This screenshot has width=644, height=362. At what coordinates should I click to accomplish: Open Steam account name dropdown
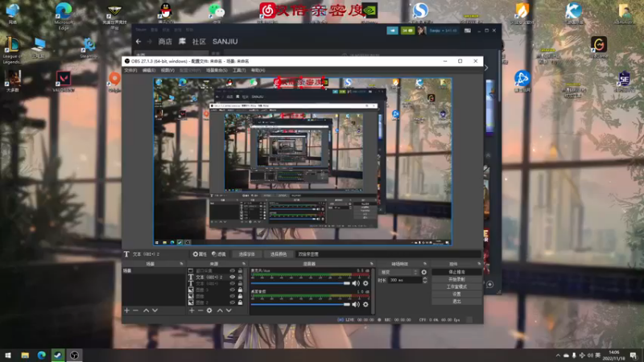point(444,31)
